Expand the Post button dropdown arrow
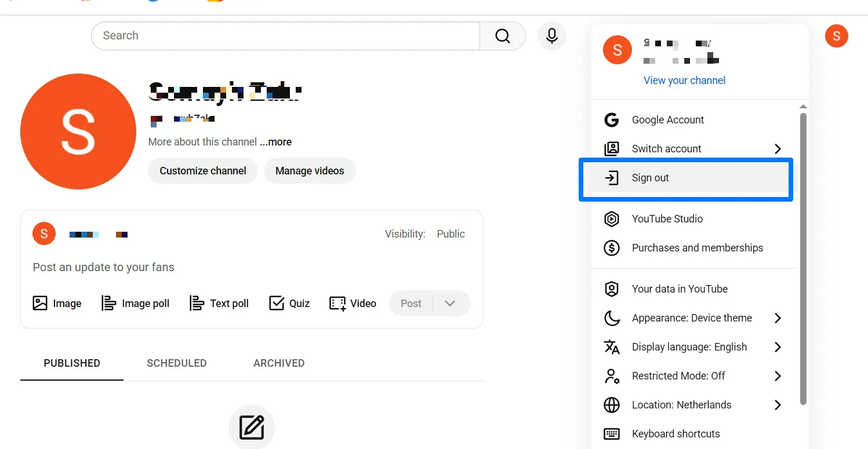The width and height of the screenshot is (868, 449). click(451, 303)
